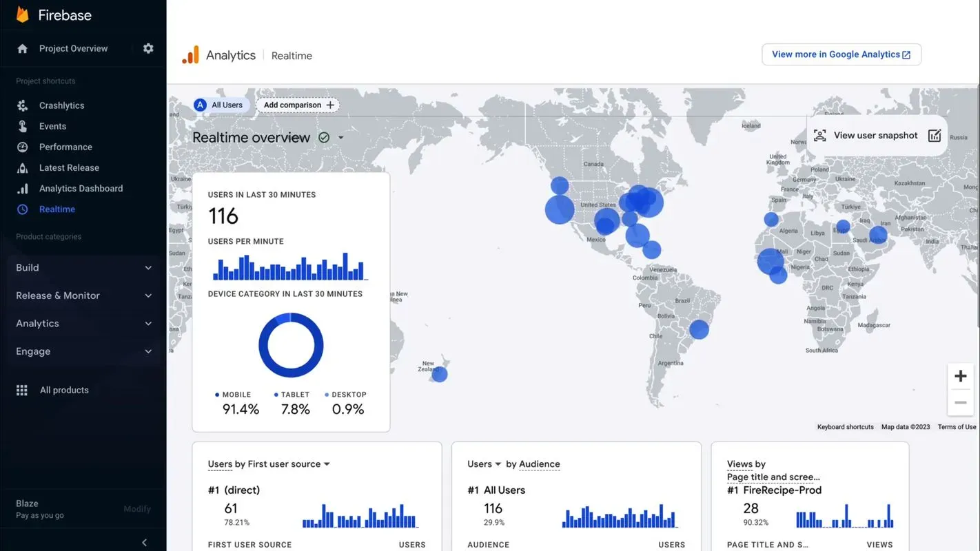Click the All products link
Image resolution: width=980 pixels, height=551 pixels.
point(64,390)
